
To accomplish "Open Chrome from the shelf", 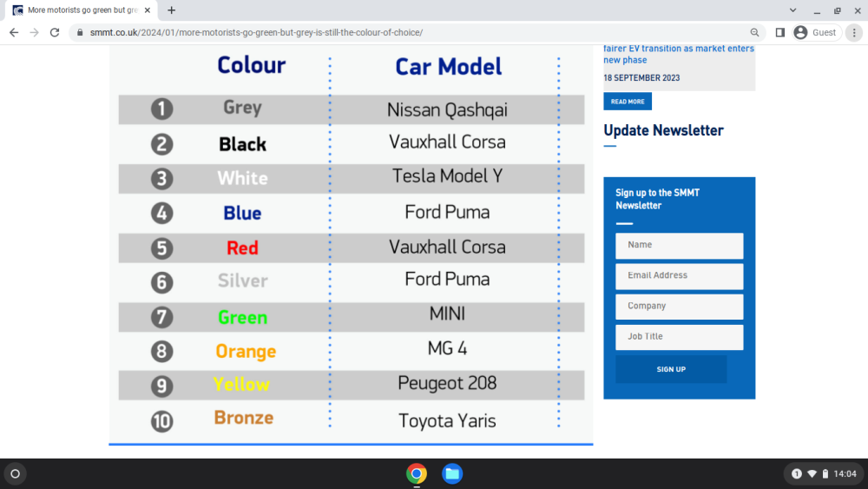I will [417, 473].
